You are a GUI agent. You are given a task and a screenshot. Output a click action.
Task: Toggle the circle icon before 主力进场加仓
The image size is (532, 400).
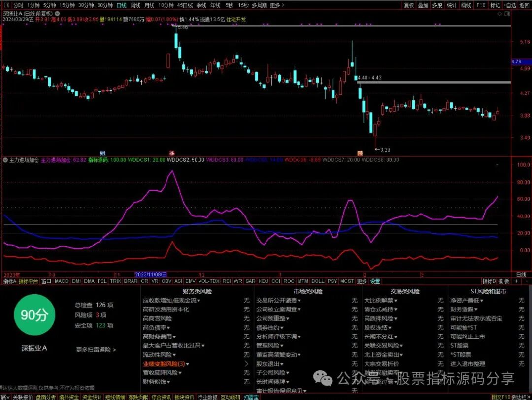5,160
